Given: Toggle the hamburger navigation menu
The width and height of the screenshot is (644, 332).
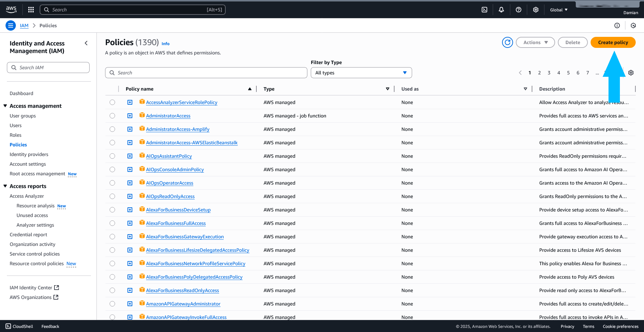Looking at the screenshot, I should coord(11,25).
